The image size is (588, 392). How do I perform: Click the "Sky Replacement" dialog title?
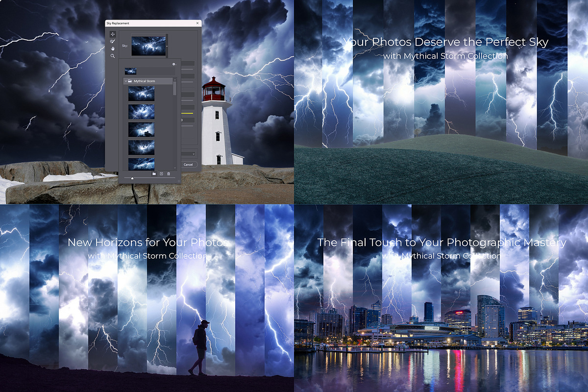118,23
